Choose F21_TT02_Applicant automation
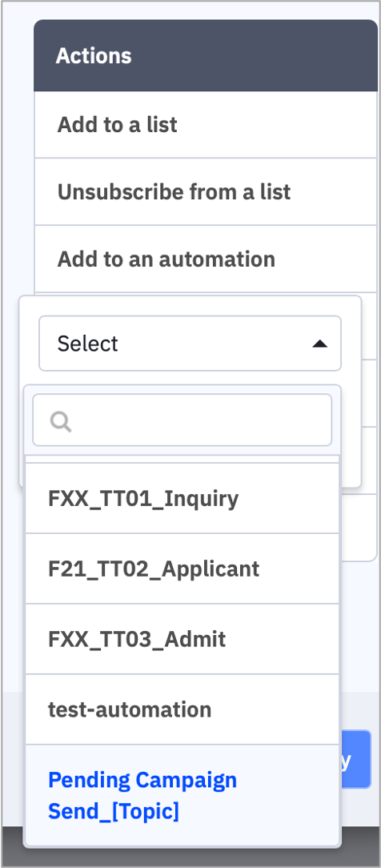Screen dimensions: 381x868 (x=182, y=569)
